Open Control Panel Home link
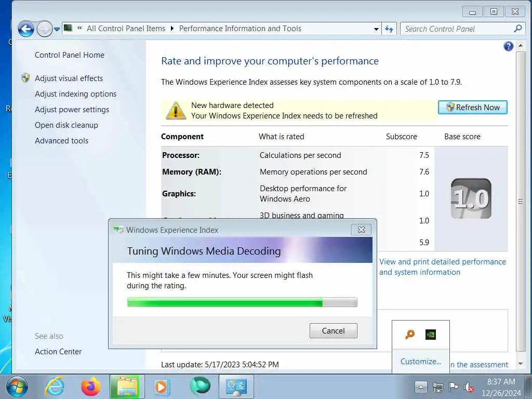 point(70,55)
